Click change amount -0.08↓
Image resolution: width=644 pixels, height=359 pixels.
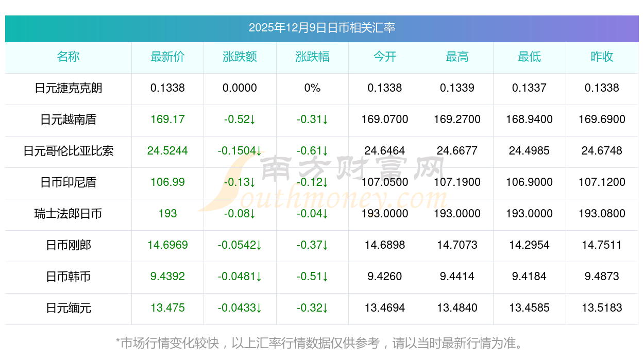[240, 214]
